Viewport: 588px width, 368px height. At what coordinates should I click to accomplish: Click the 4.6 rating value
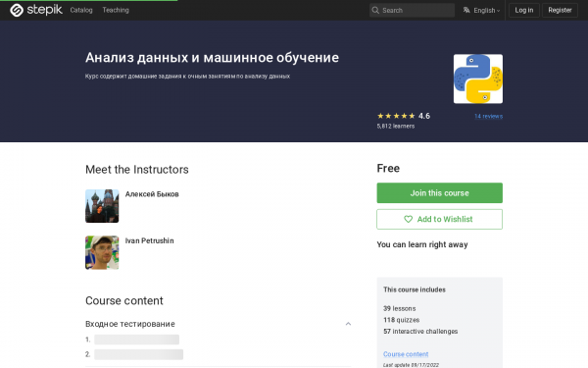pos(424,116)
